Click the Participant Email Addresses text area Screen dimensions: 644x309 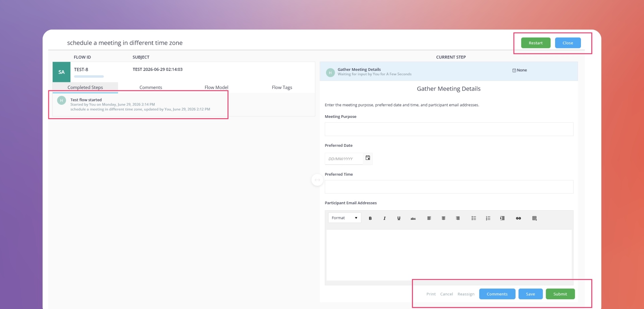pyautogui.click(x=449, y=255)
